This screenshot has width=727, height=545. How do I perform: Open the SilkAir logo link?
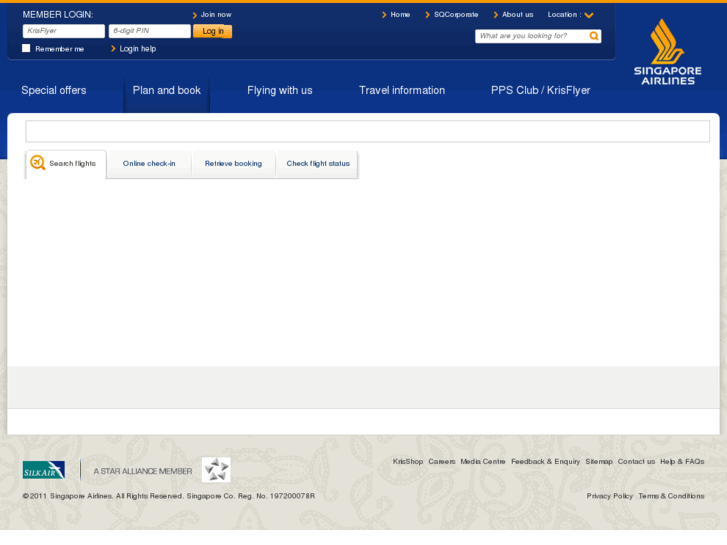pos(44,470)
